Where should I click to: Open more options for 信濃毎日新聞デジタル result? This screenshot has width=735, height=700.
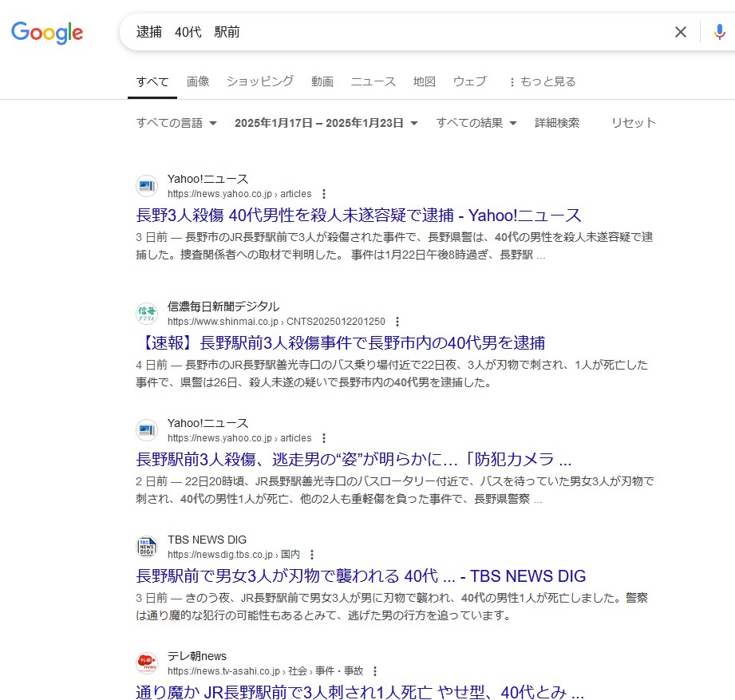[397, 322]
